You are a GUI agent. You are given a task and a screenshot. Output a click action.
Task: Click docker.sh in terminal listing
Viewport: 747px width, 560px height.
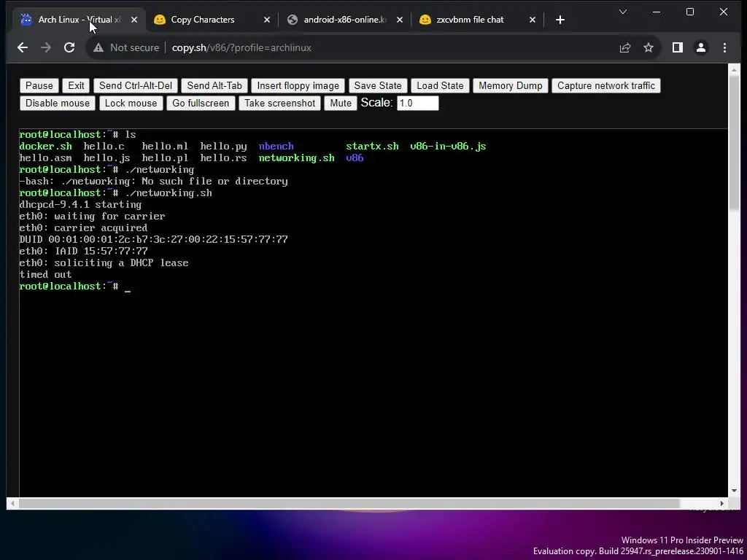click(46, 146)
